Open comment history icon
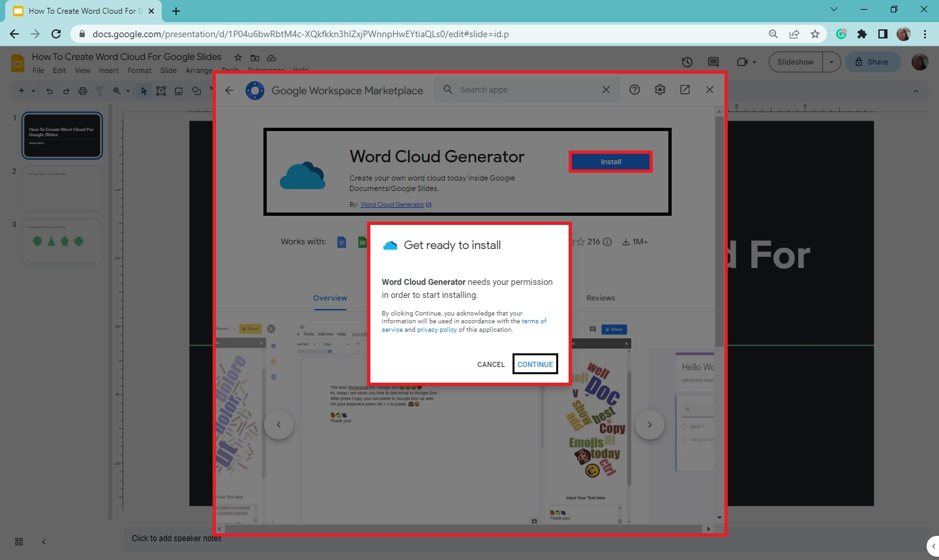This screenshot has height=560, width=939. coord(713,62)
